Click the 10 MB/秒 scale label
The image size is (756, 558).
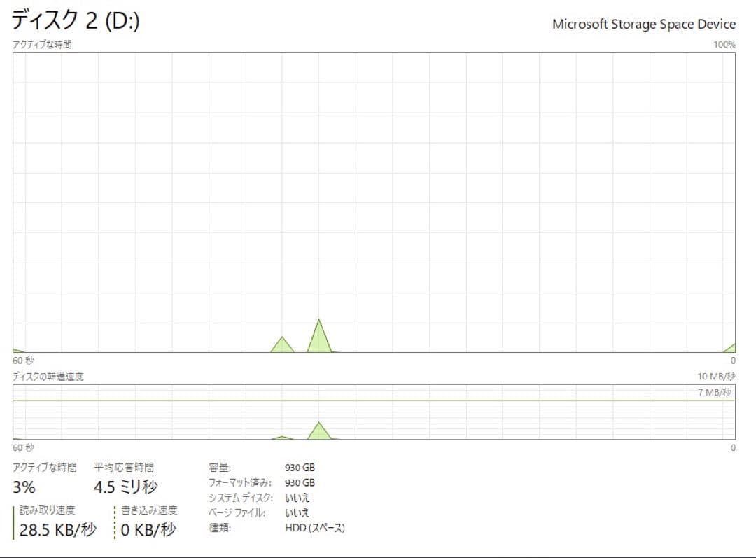[716, 375]
